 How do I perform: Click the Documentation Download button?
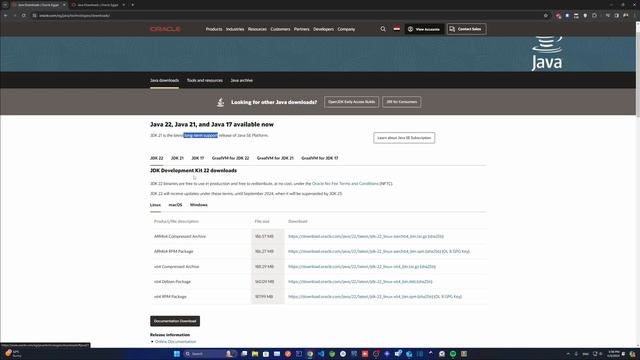coord(175,321)
